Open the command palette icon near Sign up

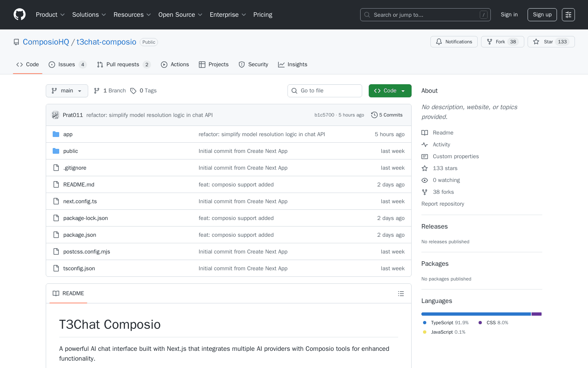[x=568, y=14]
